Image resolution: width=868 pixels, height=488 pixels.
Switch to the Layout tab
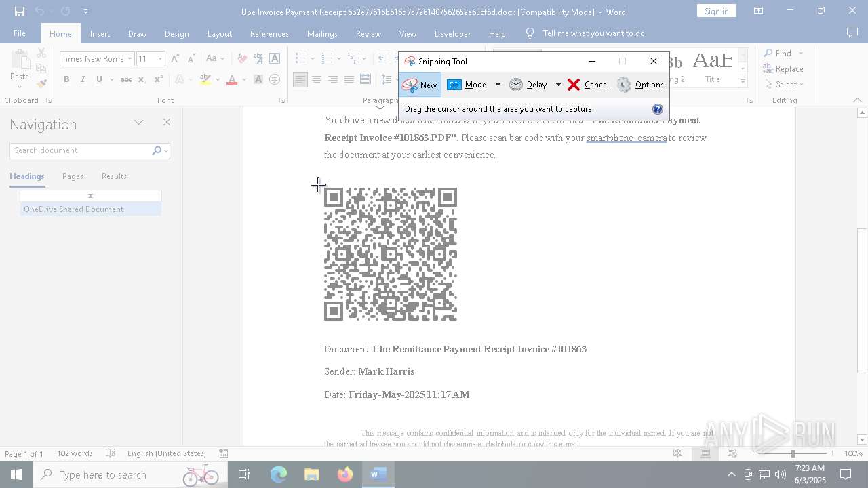tap(219, 34)
